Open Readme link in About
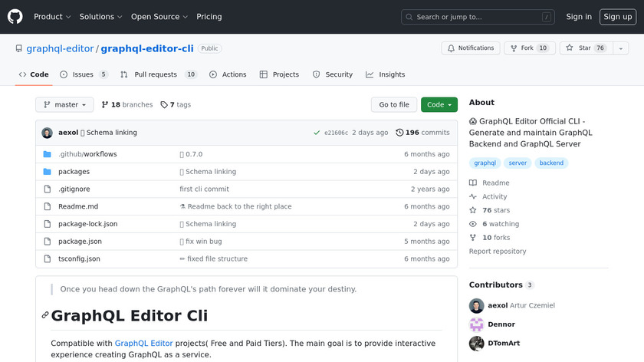This screenshot has height=362, width=644. pos(490,183)
